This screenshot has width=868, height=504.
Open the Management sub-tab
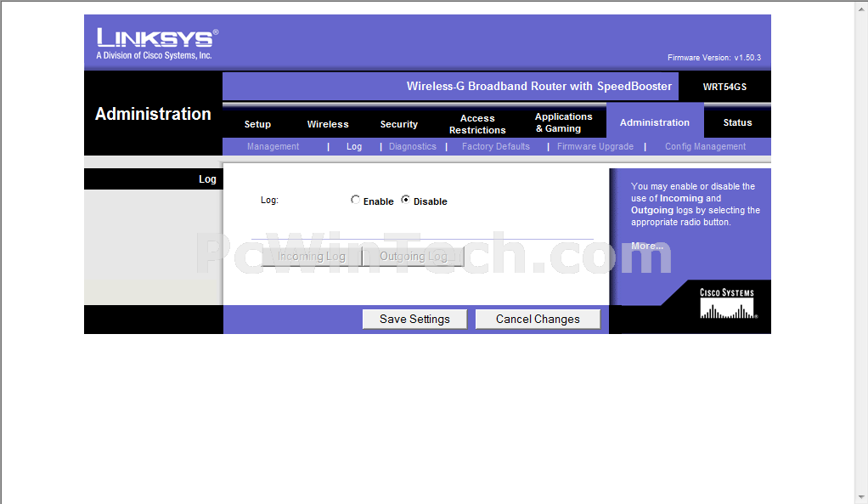273,146
